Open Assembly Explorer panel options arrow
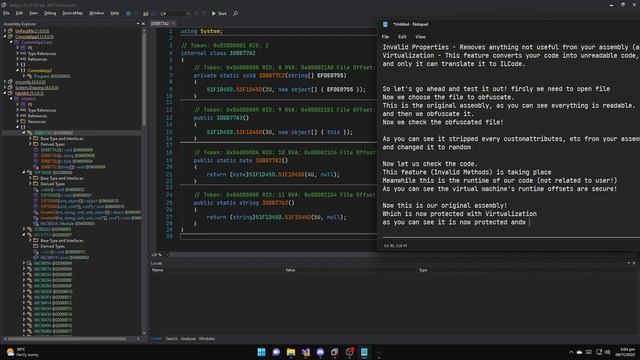Image resolution: width=640 pixels, height=360 pixels. pyautogui.click(x=138, y=24)
